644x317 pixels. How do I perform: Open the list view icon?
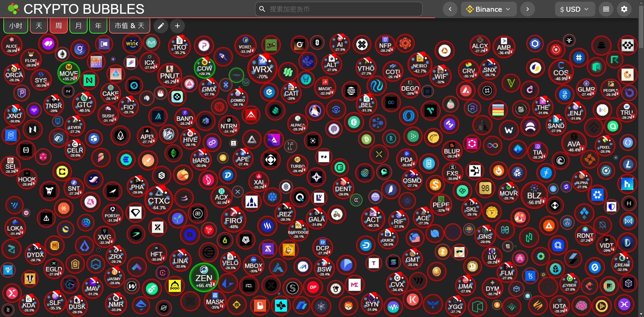pyautogui.click(x=606, y=9)
